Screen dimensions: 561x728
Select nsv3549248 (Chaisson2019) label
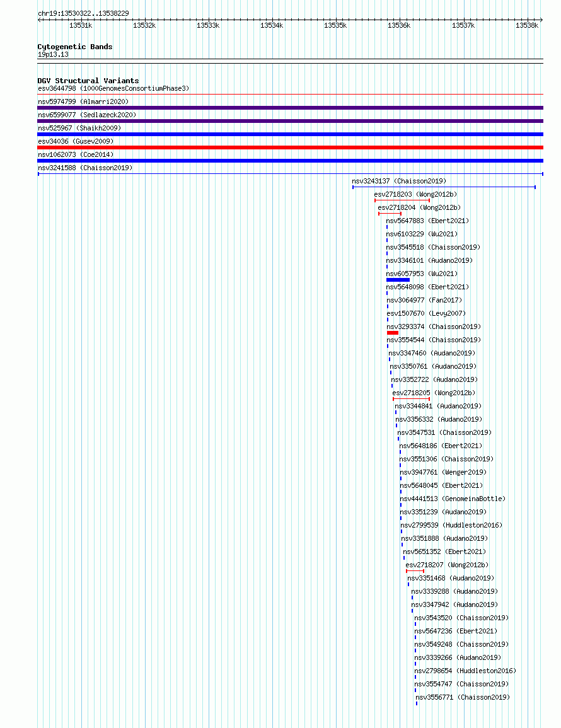(x=461, y=644)
